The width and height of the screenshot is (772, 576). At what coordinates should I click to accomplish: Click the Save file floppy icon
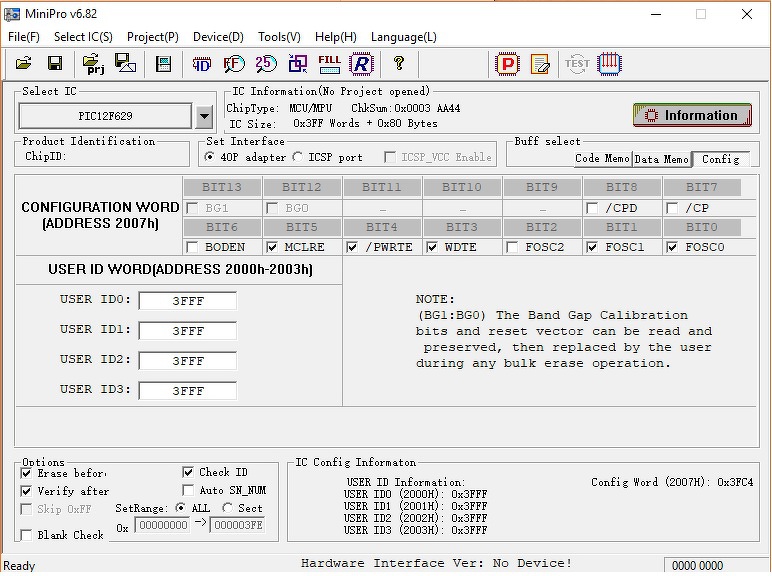point(55,64)
